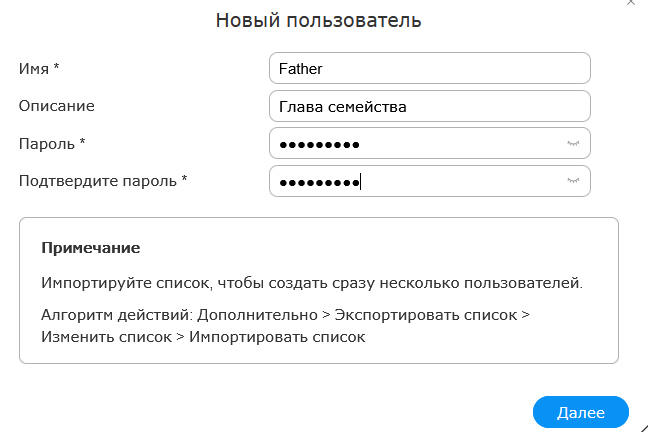Click the dialog resize grip in corner
This screenshot has width=648, height=432.
tap(644, 428)
